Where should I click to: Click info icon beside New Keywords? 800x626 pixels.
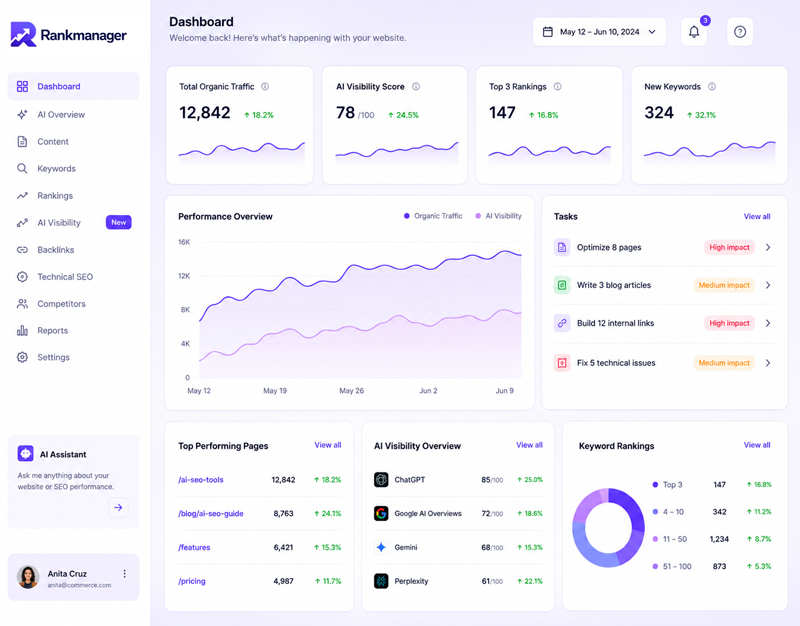click(x=712, y=86)
